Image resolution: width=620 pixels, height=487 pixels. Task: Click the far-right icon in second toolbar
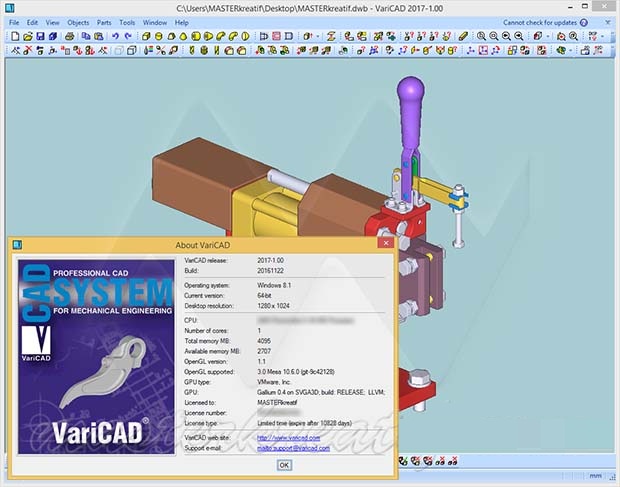[598, 50]
